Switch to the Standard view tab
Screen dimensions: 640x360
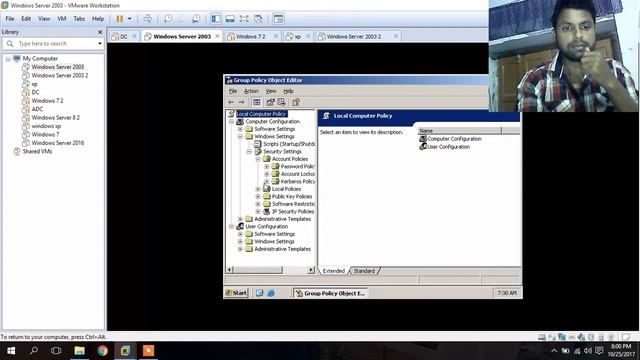pyautogui.click(x=364, y=271)
